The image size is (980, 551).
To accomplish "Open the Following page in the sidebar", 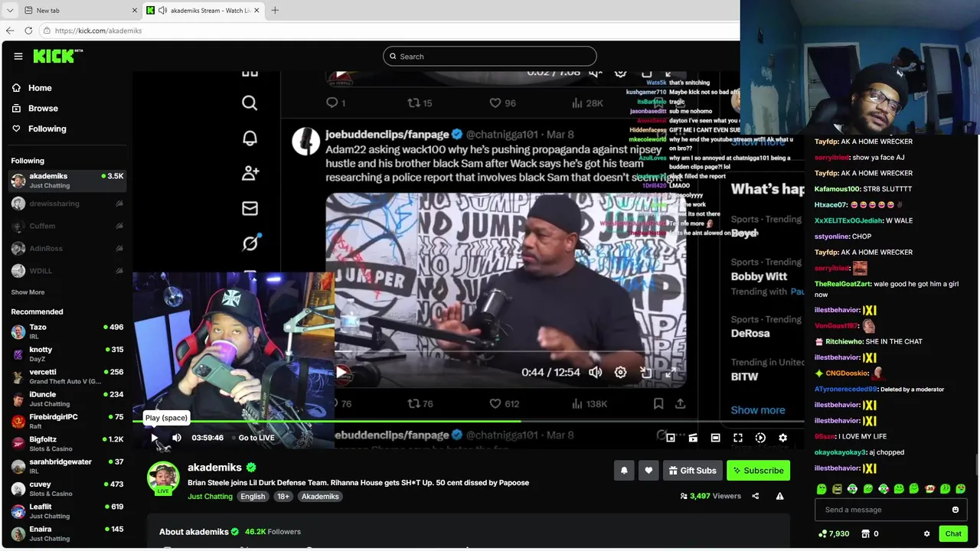I will (40, 129).
